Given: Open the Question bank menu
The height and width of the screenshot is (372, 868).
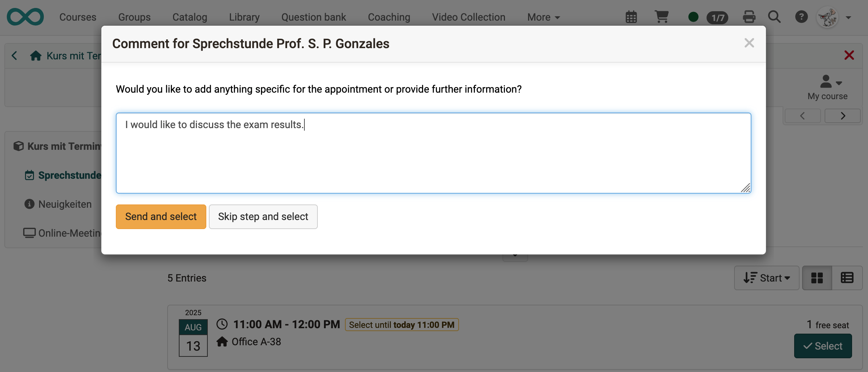Looking at the screenshot, I should tap(313, 17).
